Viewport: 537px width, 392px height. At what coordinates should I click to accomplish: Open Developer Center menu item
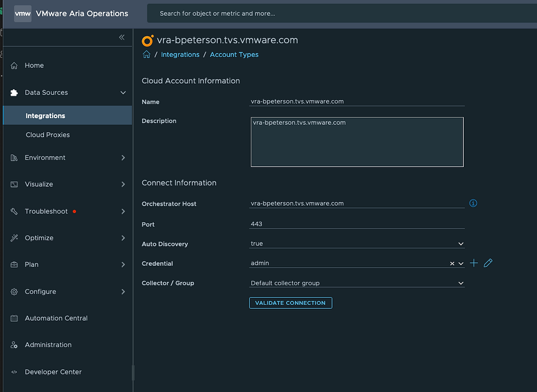click(53, 372)
